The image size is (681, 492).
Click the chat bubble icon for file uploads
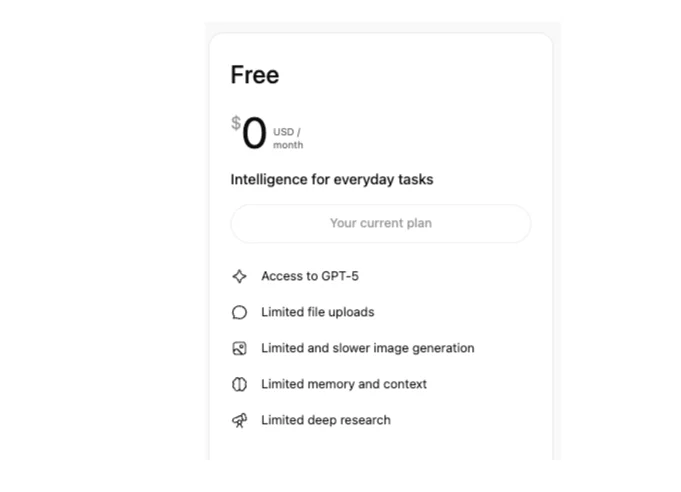tap(239, 312)
